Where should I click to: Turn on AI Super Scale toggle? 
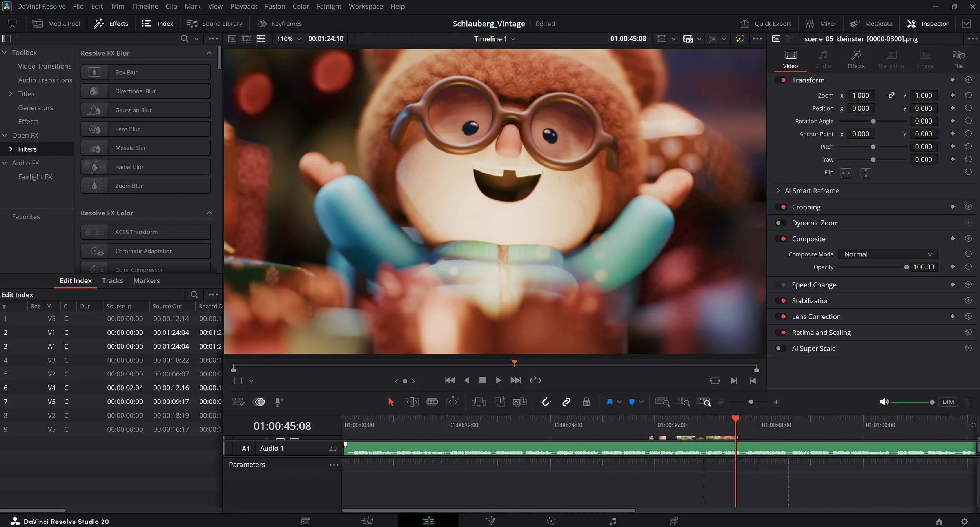pyautogui.click(x=780, y=348)
